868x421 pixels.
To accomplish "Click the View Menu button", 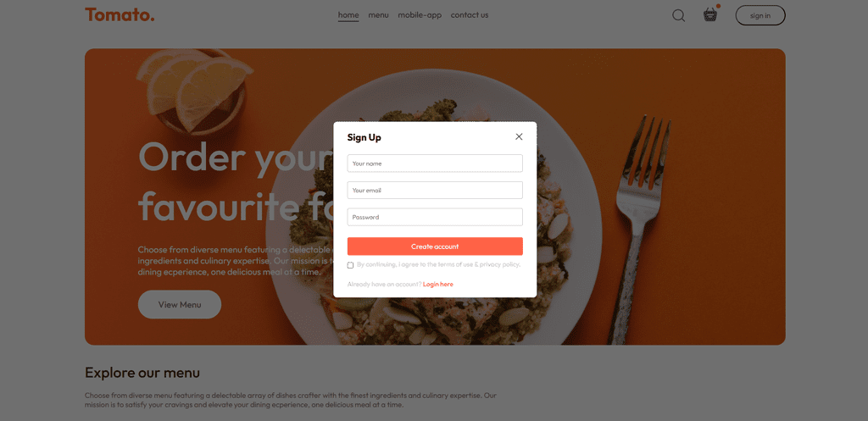I will (180, 304).
